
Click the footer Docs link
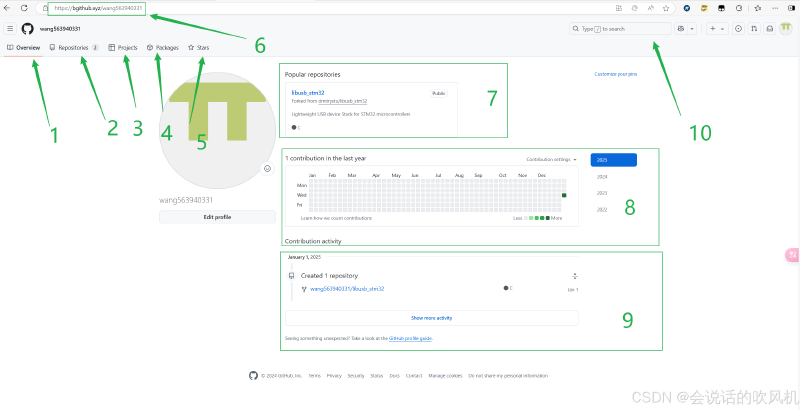pos(394,376)
